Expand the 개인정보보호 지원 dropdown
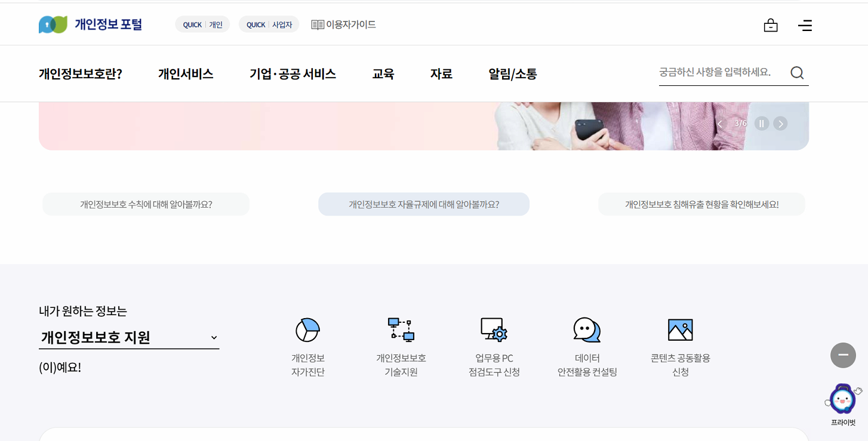This screenshot has width=868, height=441. [x=129, y=338]
